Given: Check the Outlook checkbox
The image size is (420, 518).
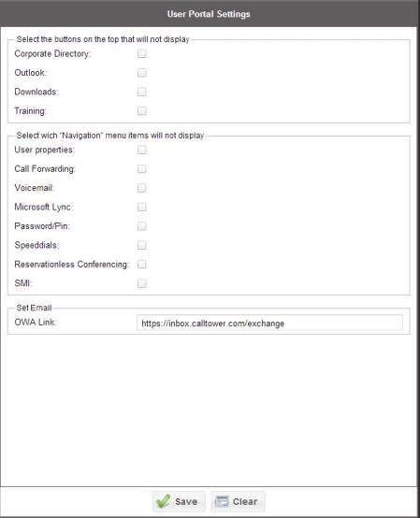Looking at the screenshot, I should (142, 73).
